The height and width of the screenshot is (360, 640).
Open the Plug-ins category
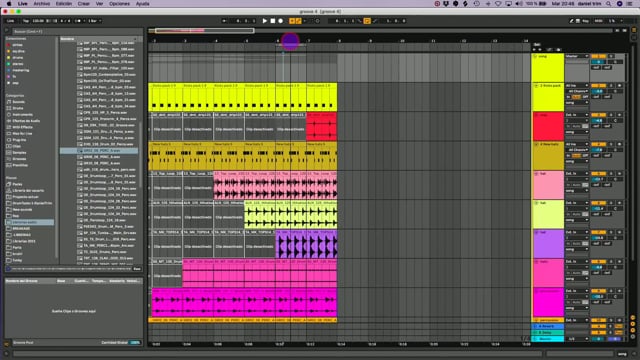tap(19, 140)
